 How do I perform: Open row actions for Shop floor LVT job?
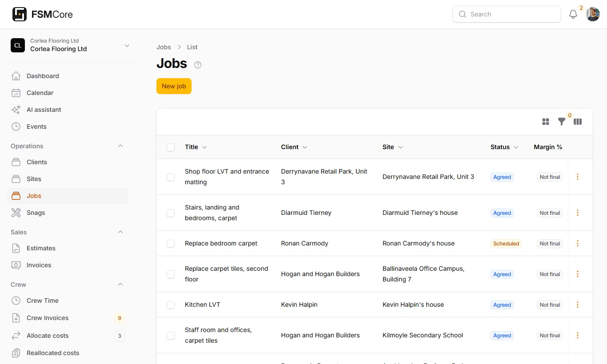click(x=578, y=177)
